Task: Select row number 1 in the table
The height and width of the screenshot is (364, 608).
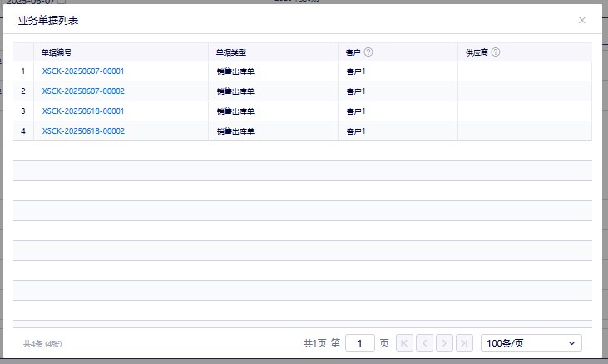Action: pyautogui.click(x=23, y=71)
